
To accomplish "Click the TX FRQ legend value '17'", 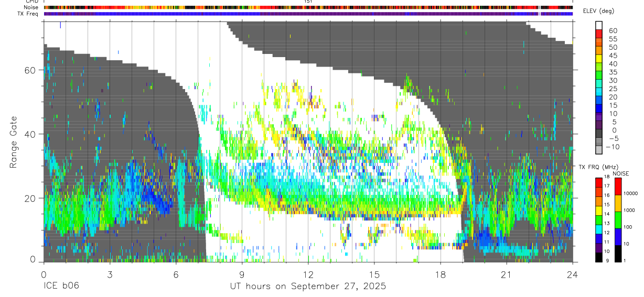I will tap(607, 186).
